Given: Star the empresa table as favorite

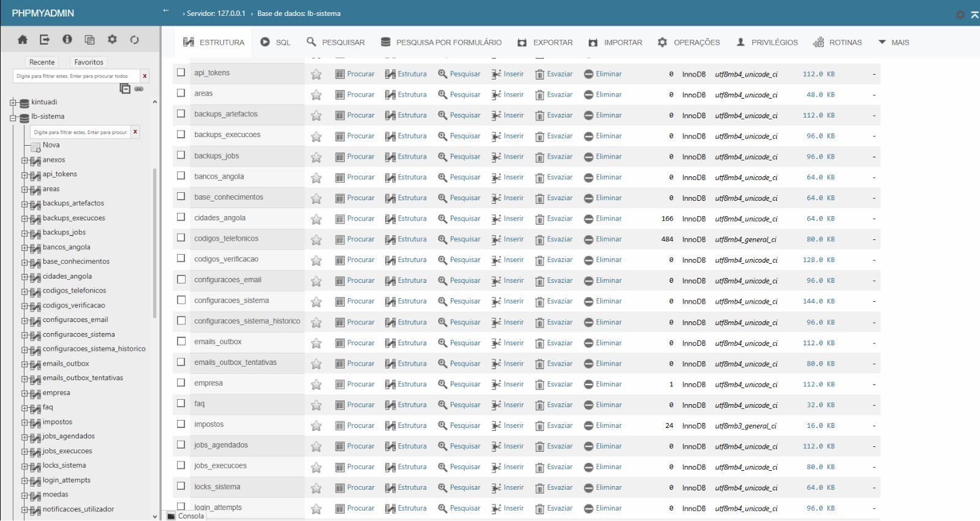Looking at the screenshot, I should (316, 384).
